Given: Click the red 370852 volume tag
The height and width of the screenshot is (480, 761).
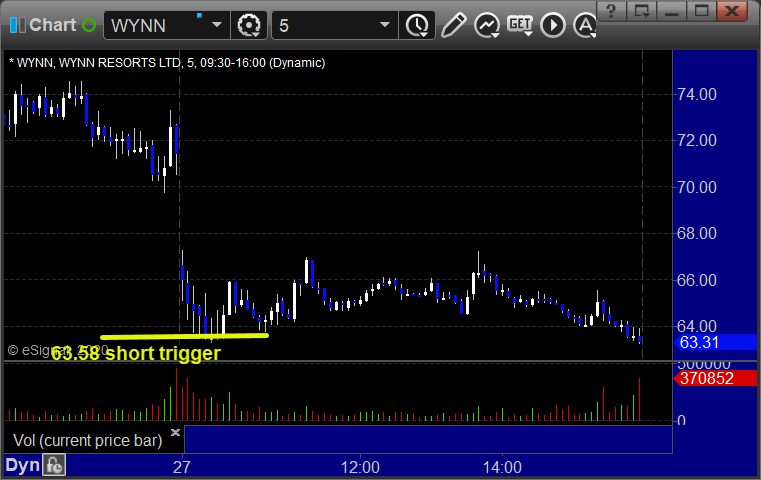Looking at the screenshot, I should (715, 378).
